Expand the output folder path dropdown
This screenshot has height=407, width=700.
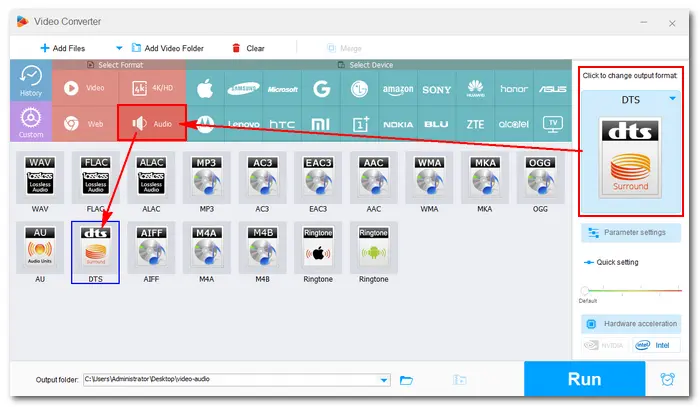pos(383,380)
